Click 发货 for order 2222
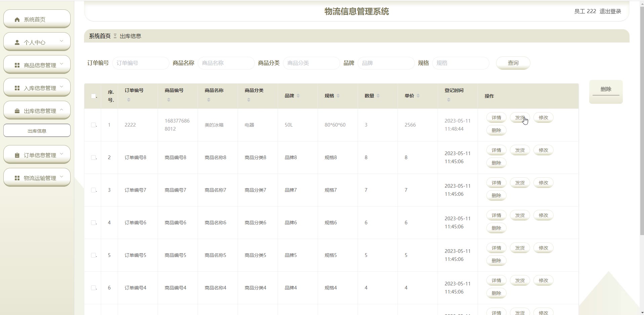644x315 pixels. [x=520, y=118]
